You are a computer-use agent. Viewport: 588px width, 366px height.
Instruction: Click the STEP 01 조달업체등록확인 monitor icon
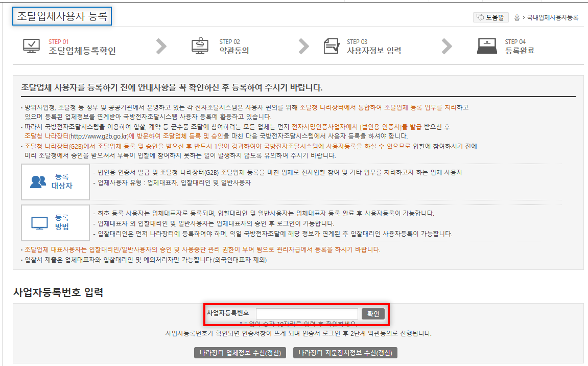[32, 45]
